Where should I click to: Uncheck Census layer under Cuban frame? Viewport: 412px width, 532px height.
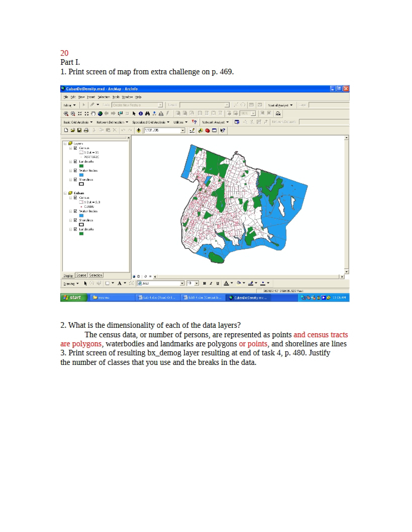pos(75,198)
